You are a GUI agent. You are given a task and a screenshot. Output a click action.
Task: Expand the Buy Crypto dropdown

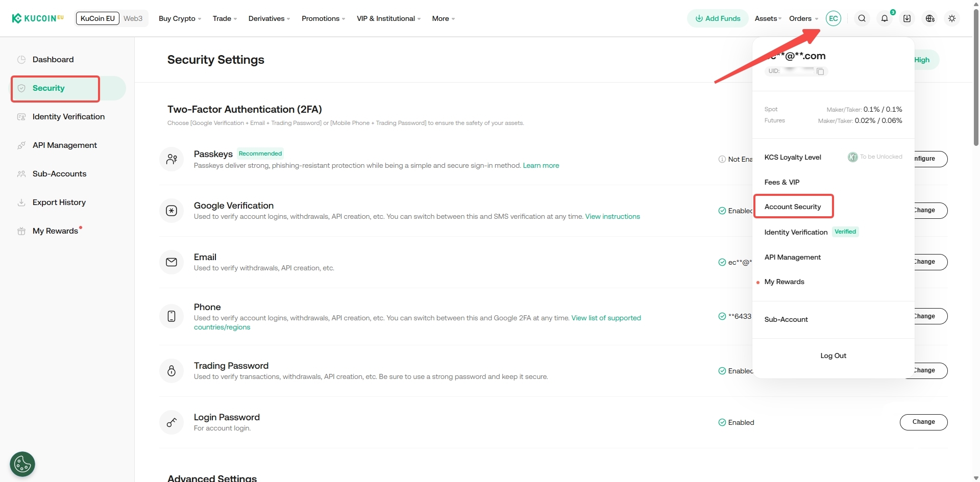pyautogui.click(x=180, y=18)
